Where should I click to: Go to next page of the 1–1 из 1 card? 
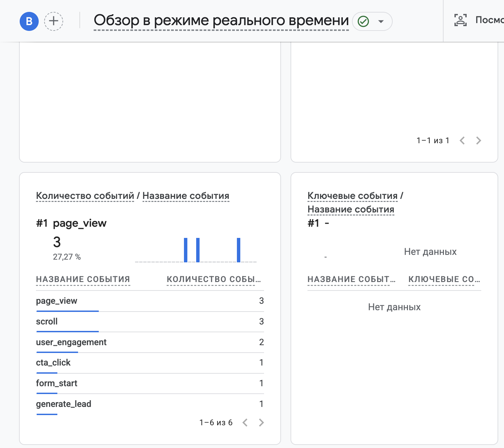479,141
